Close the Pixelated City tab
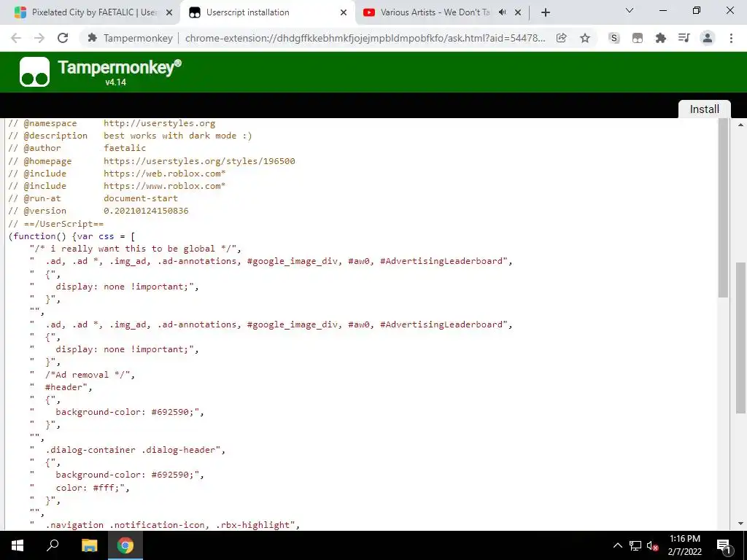 pos(169,13)
